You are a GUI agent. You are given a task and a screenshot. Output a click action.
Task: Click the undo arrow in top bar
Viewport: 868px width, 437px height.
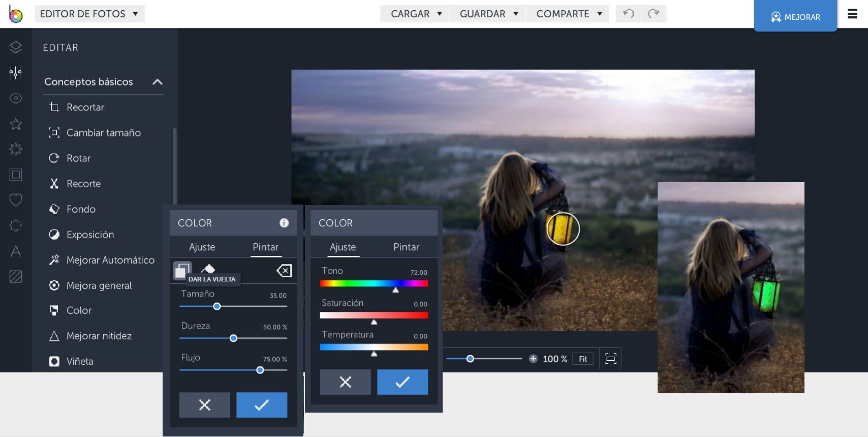[628, 14]
